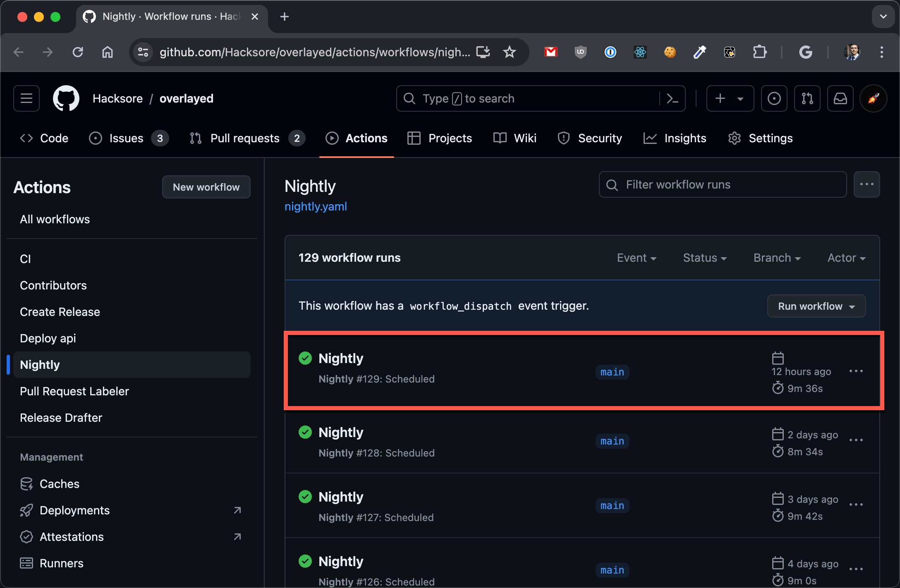
Task: Open the Chrome profile avatar
Action: click(852, 52)
